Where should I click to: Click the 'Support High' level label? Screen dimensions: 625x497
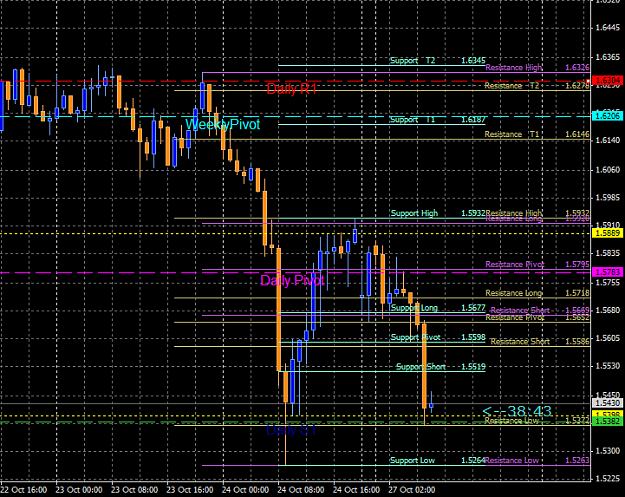(x=414, y=213)
